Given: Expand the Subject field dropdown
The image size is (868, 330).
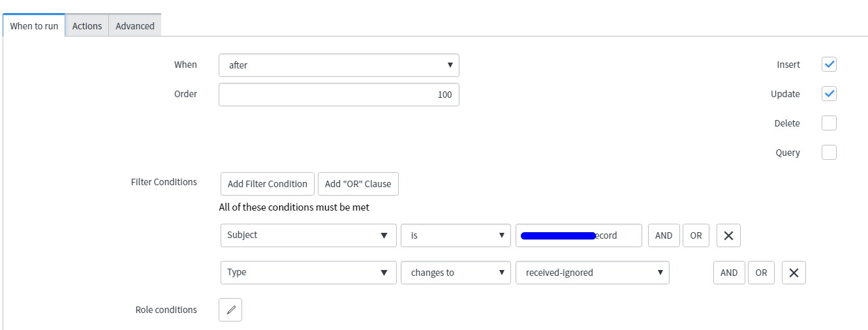Looking at the screenshot, I should pyautogui.click(x=309, y=235).
